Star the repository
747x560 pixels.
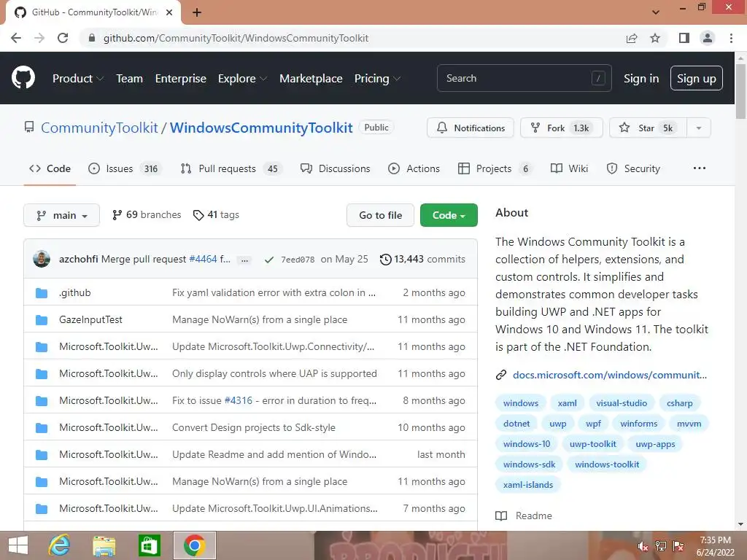tap(648, 128)
